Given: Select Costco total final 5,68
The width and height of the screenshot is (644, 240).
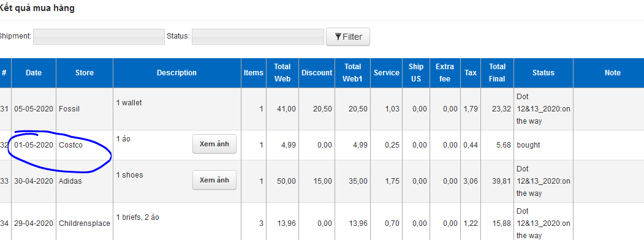Looking at the screenshot, I should click(x=504, y=145).
